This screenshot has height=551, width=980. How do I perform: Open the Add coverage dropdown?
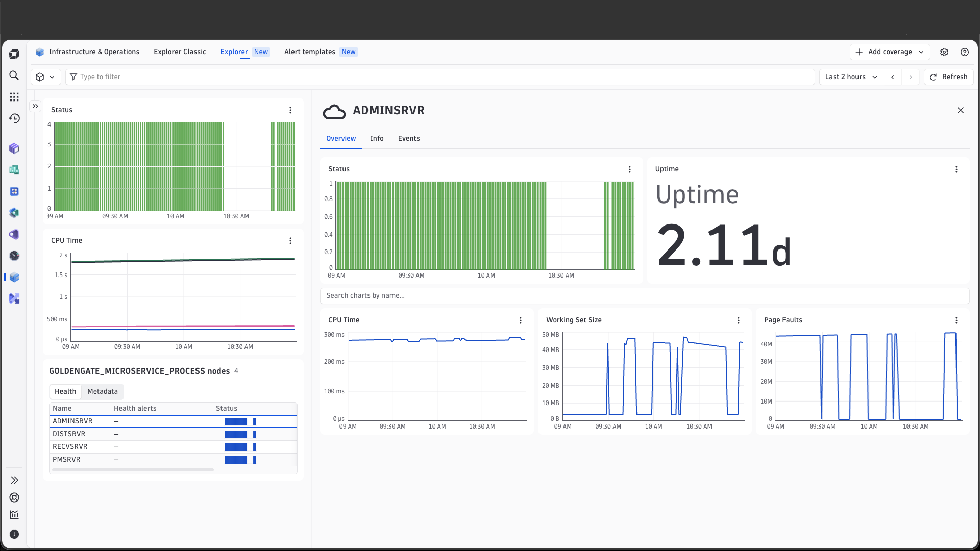[x=890, y=52]
